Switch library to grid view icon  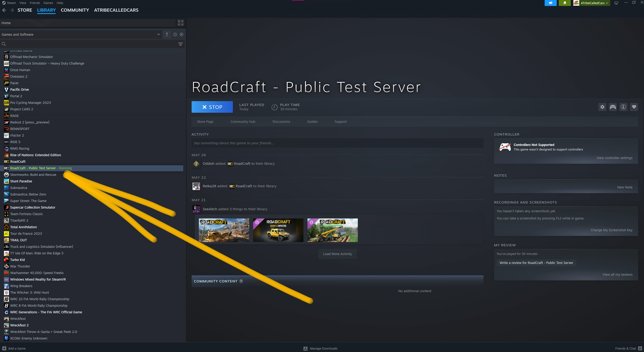coord(180,23)
